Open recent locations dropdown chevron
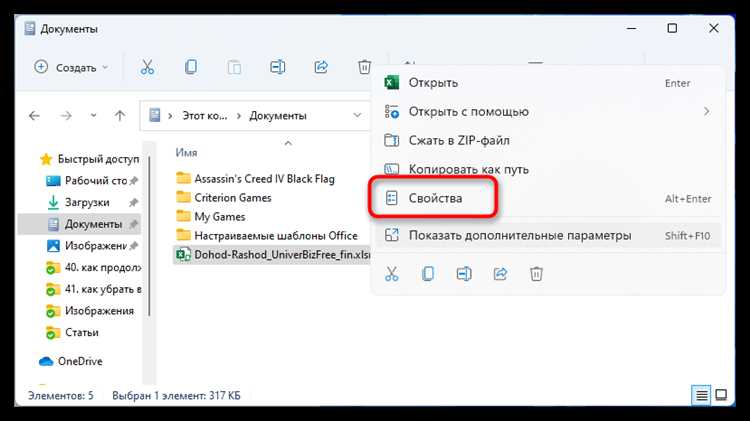 (93, 116)
